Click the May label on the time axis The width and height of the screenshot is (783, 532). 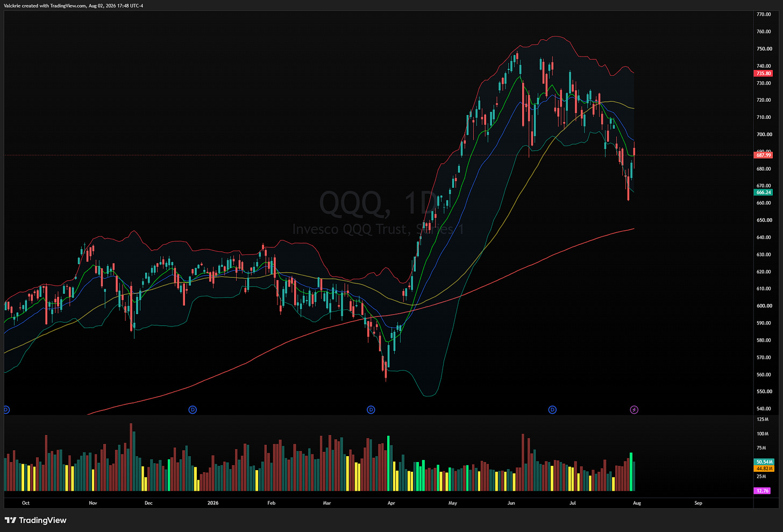coord(453,503)
